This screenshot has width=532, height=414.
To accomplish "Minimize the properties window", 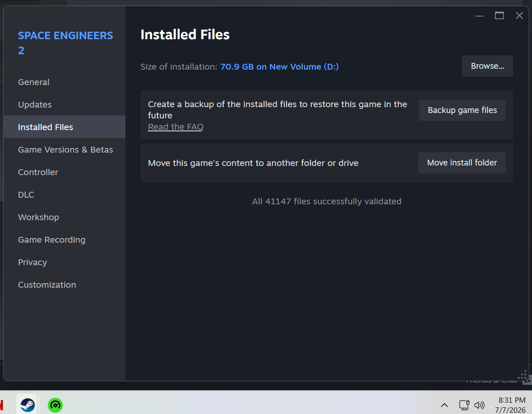I will (479, 16).
